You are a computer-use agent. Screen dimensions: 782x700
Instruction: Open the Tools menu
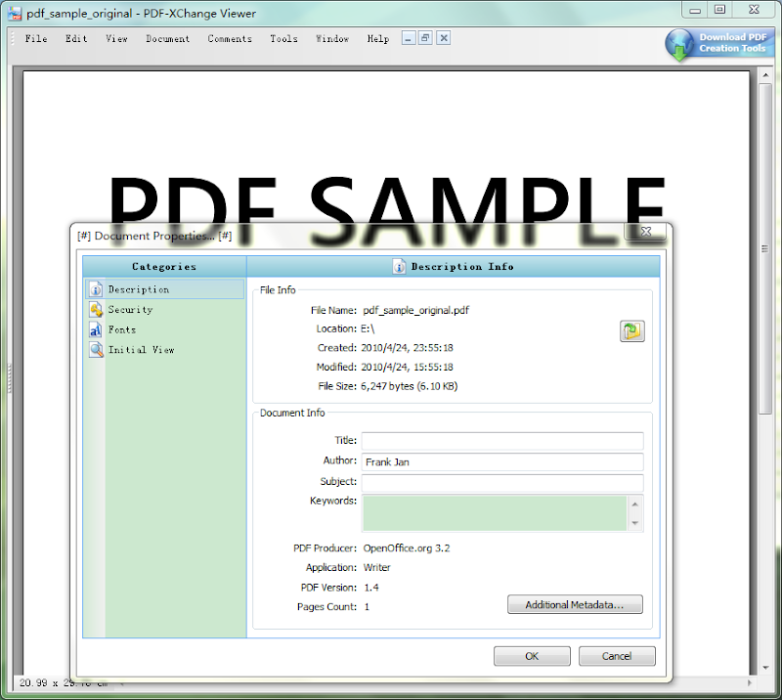(x=283, y=38)
